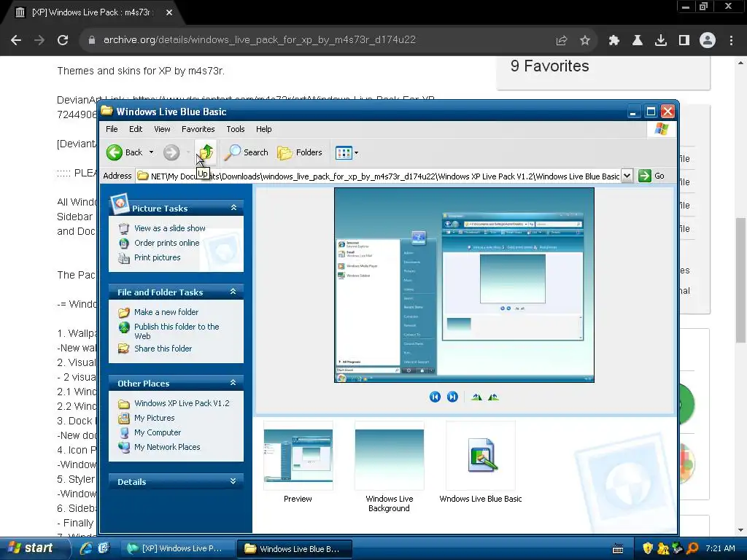Click the large preview image

coord(464,285)
